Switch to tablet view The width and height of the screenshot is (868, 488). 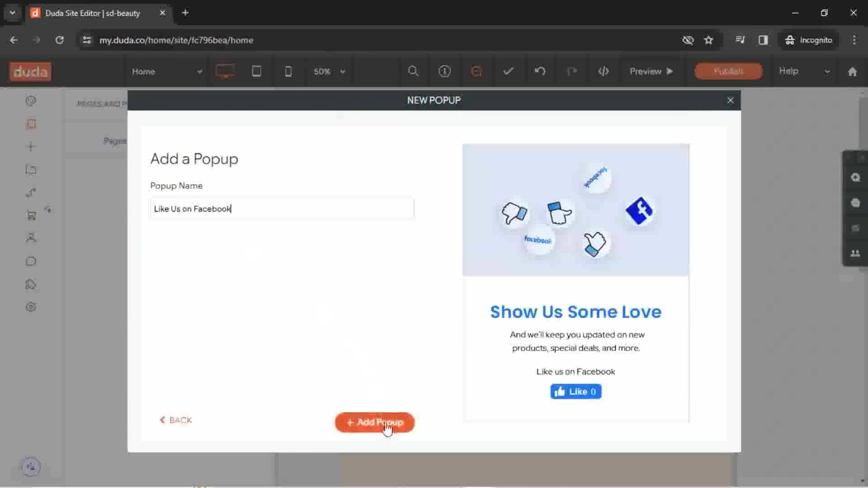coord(256,71)
